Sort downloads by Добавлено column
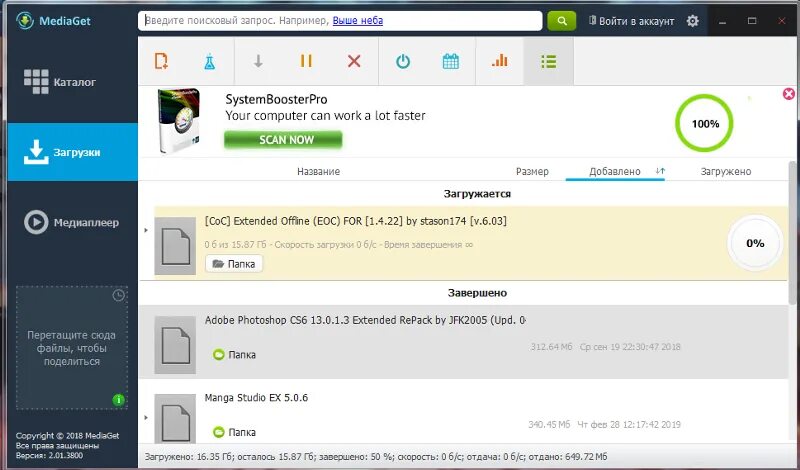The width and height of the screenshot is (800, 470). [614, 172]
